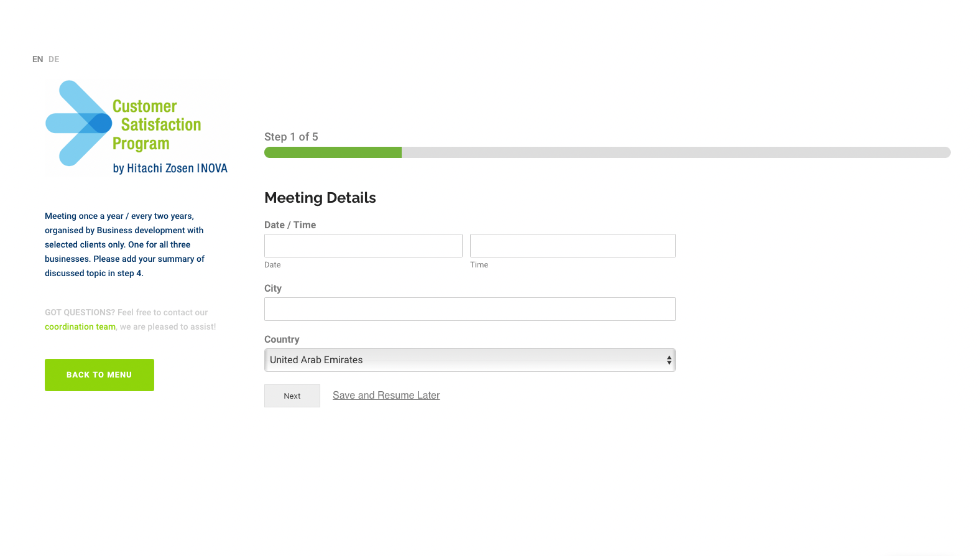Click the Meeting Details heading
The height and width of the screenshot is (556, 980).
[x=320, y=198]
